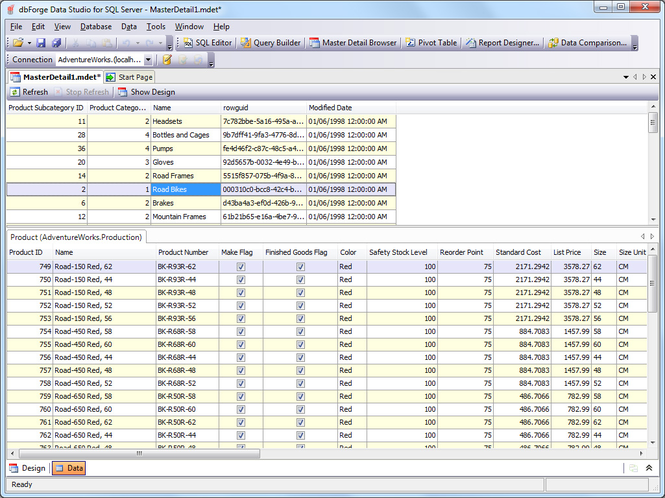Toggle Make Flag for product 749
Viewport: 665px width, 498px height.
pos(241,267)
